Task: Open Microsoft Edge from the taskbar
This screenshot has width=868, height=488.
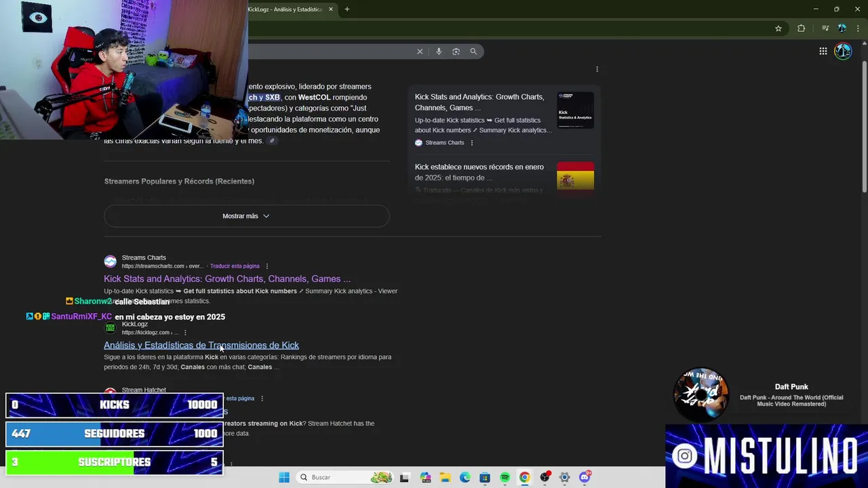Action: pyautogui.click(x=465, y=477)
